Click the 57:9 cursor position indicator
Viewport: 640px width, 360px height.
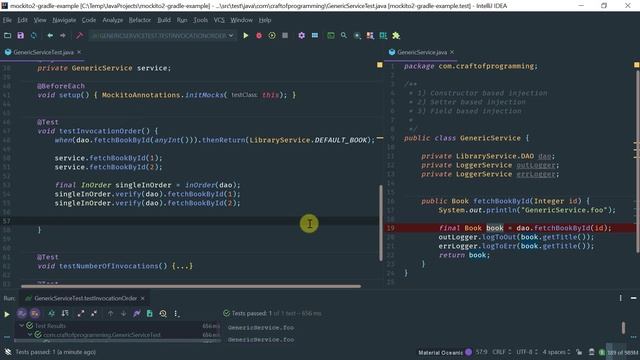(x=482, y=352)
